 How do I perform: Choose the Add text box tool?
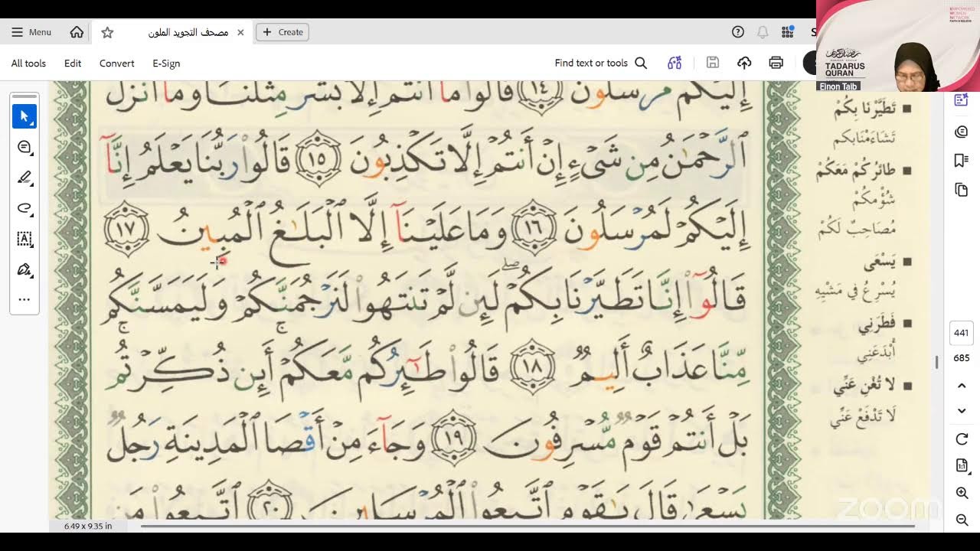tap(24, 239)
